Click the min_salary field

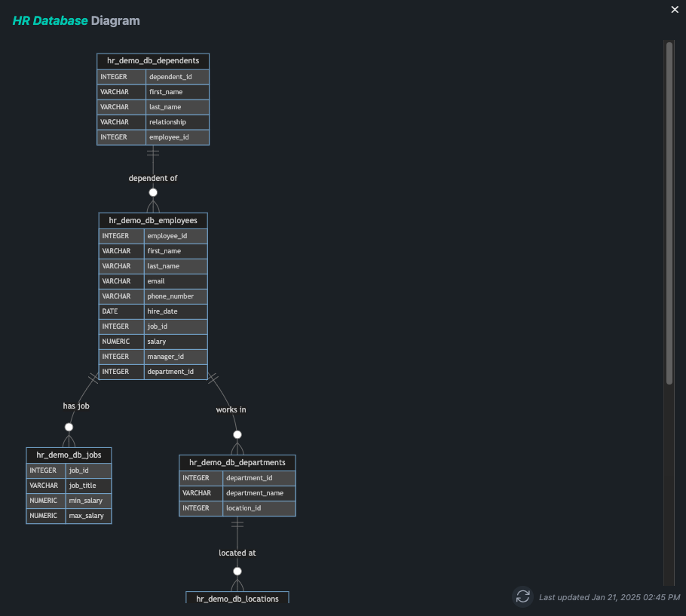(88, 501)
